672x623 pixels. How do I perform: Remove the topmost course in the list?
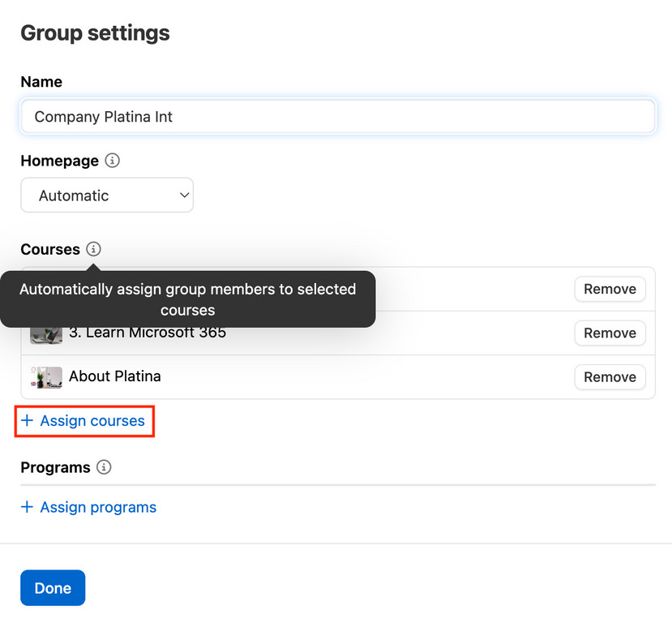coord(610,289)
